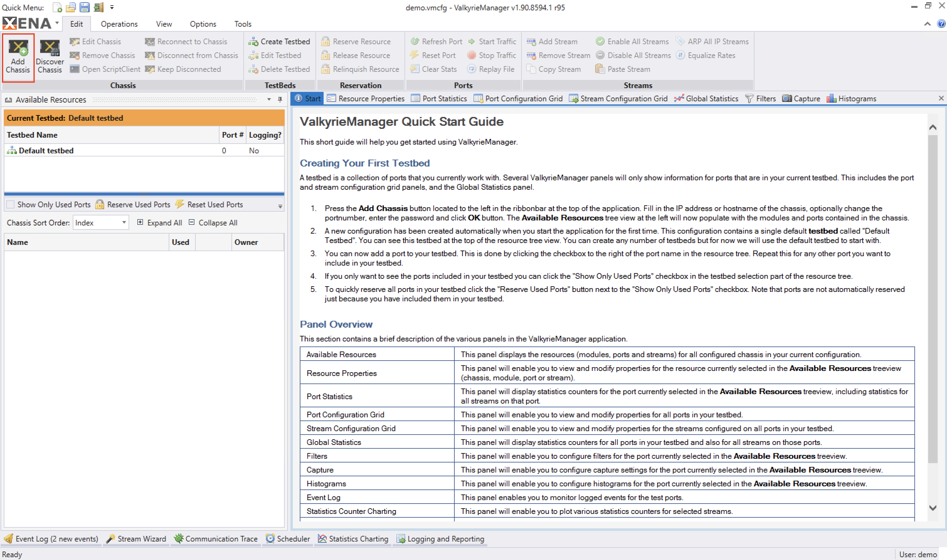
Task: Open the Port Configuration Grid tab
Action: pyautogui.click(x=518, y=98)
